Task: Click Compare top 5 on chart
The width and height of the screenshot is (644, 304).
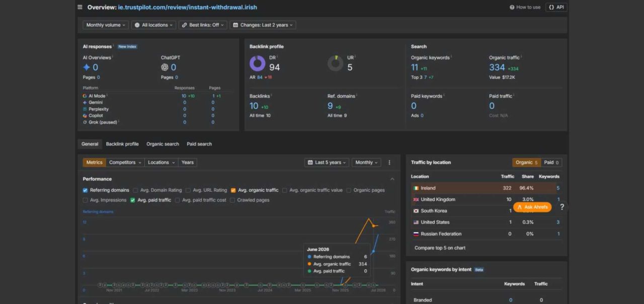Action: (440, 248)
